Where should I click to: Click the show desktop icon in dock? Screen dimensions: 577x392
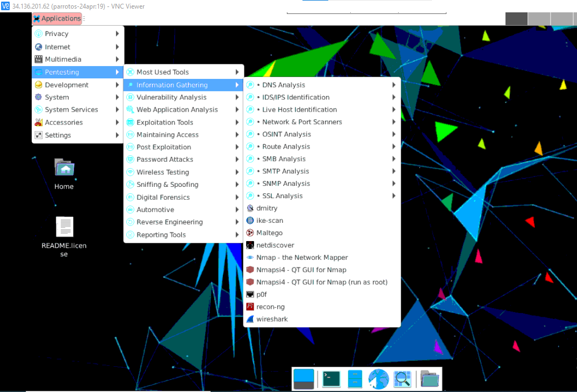point(304,379)
